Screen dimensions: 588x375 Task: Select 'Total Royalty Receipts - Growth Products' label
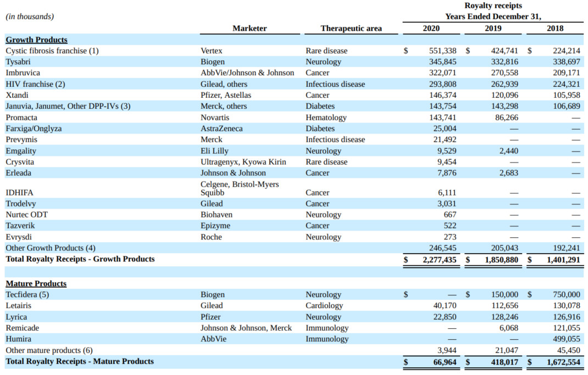[x=80, y=259]
